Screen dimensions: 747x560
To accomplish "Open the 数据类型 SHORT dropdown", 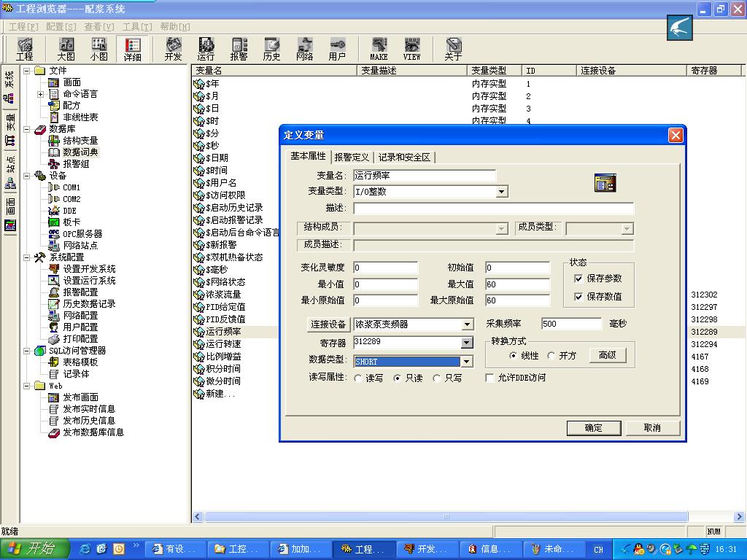I will click(x=467, y=362).
